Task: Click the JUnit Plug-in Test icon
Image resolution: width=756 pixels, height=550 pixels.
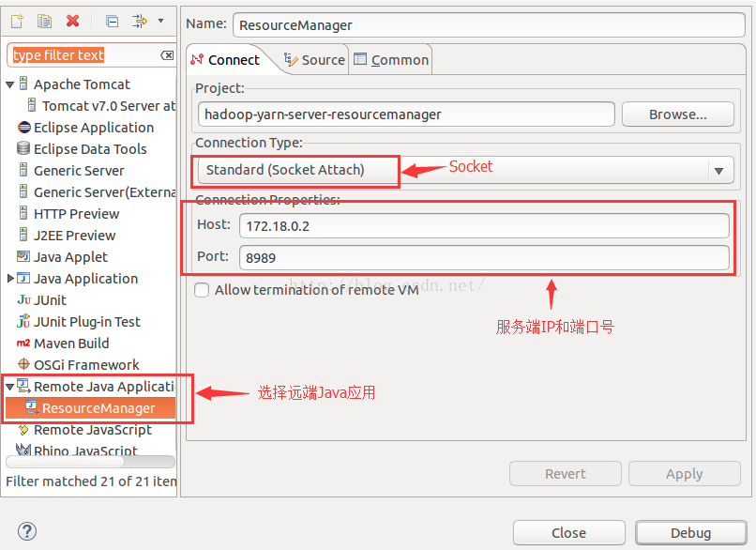Action: click(x=23, y=321)
